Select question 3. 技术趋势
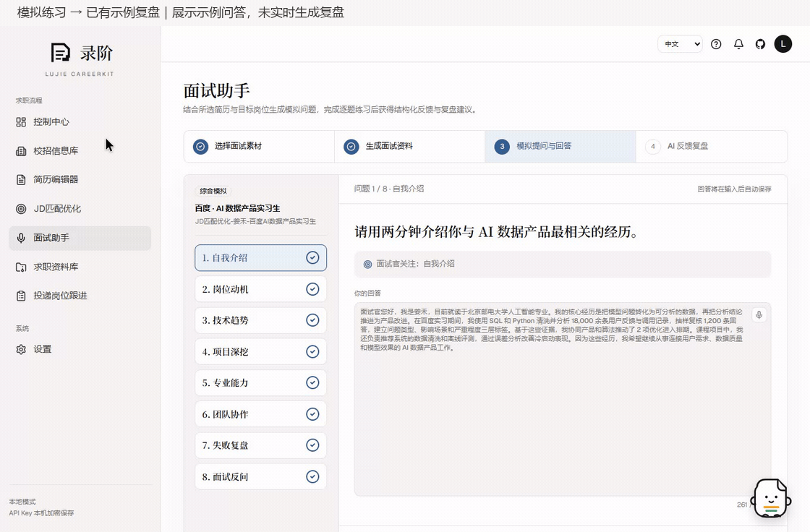This screenshot has width=810, height=532. point(260,320)
